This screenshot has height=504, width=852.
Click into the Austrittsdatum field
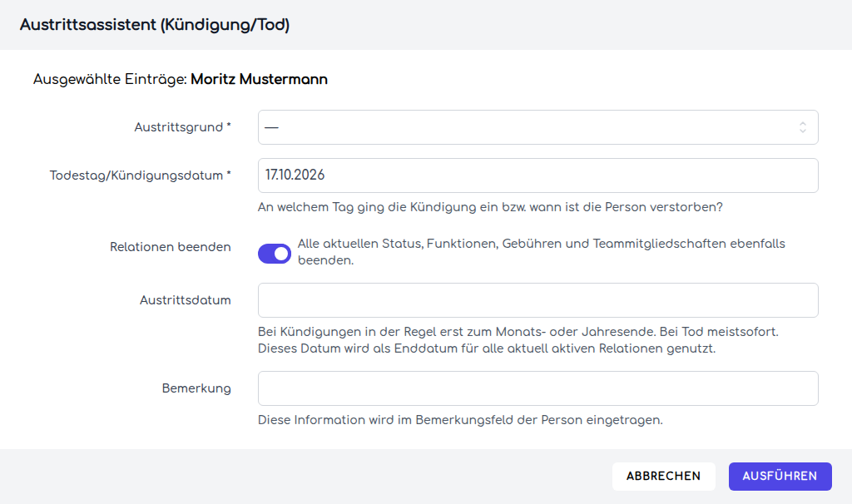(538, 300)
